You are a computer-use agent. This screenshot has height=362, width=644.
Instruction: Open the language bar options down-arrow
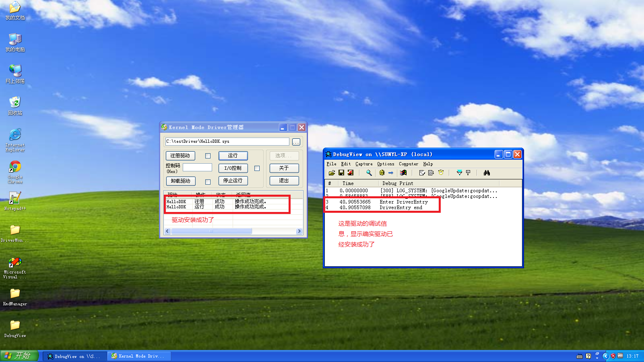coord(597,358)
